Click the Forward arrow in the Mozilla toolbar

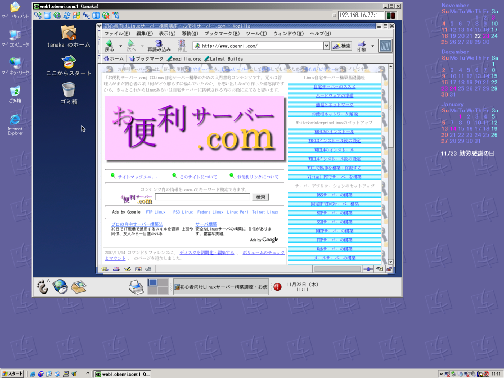tap(131, 45)
